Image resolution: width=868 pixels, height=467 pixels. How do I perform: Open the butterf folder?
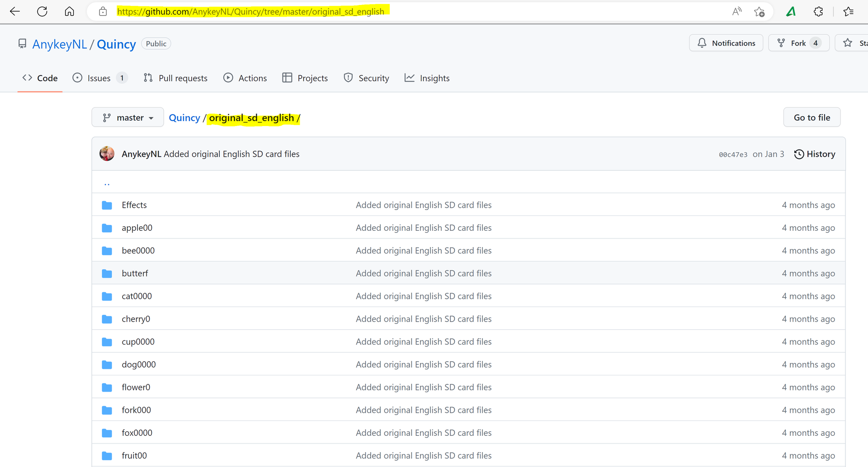(x=135, y=274)
